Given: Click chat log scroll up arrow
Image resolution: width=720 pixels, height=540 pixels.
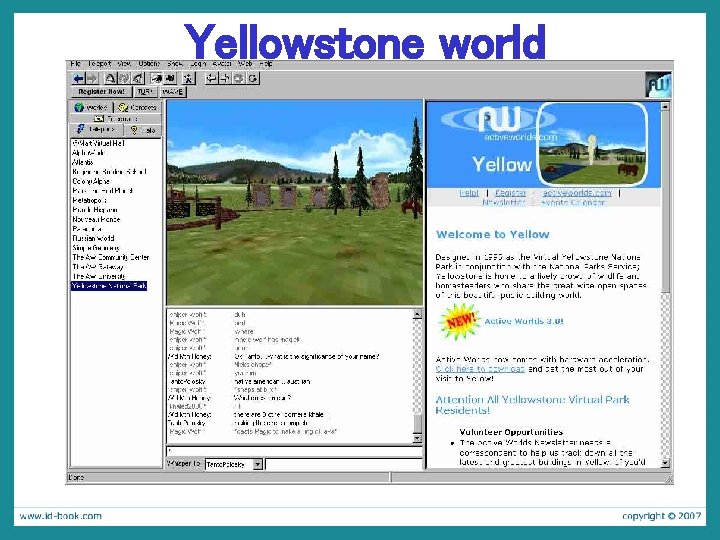Looking at the screenshot, I should (417, 315).
